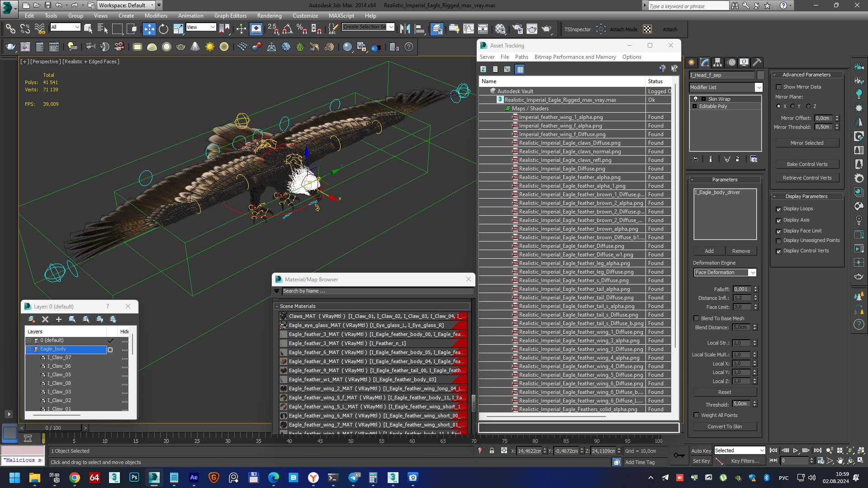This screenshot has width=868, height=488.
Task: Click the Select and Link chain icon
Action: coord(10,29)
